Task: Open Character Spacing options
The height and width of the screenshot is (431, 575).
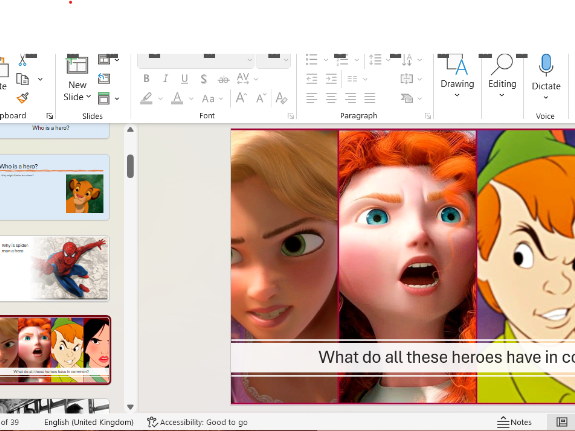Action: [x=247, y=78]
